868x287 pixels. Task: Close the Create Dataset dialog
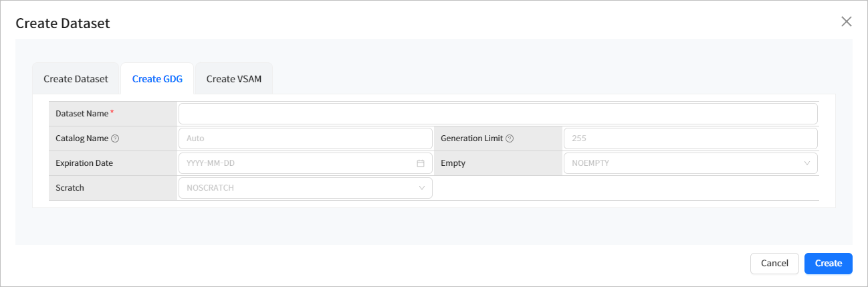coord(846,21)
